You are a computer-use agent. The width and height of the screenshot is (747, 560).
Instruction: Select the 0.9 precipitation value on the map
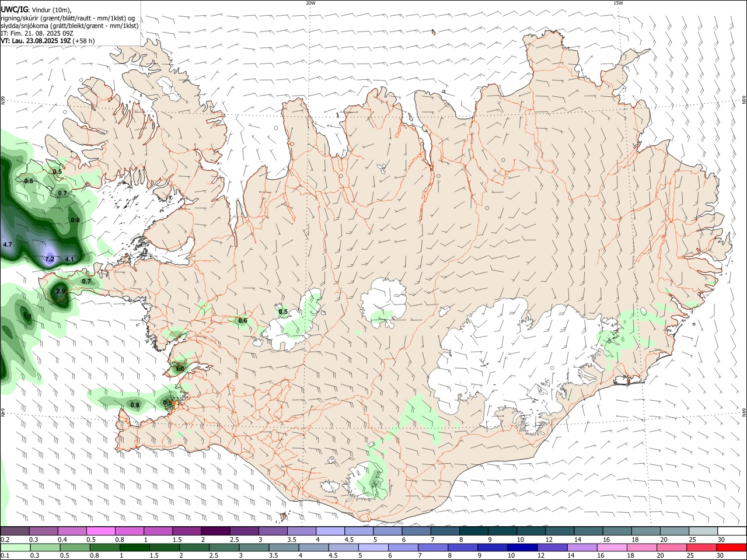(75, 220)
